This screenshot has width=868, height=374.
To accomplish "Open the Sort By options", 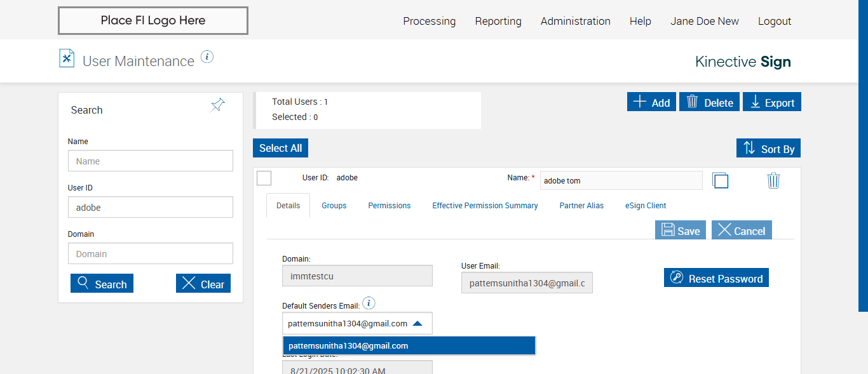I will tap(768, 149).
